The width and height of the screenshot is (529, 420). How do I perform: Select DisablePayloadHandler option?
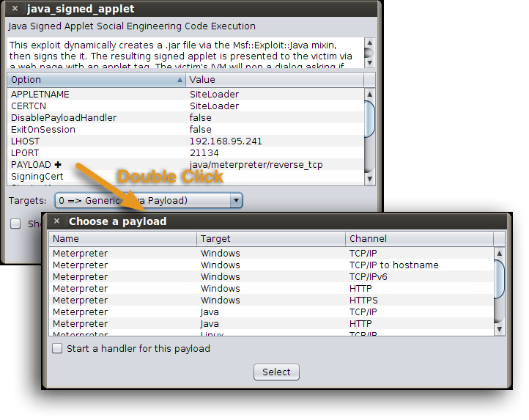[185, 118]
